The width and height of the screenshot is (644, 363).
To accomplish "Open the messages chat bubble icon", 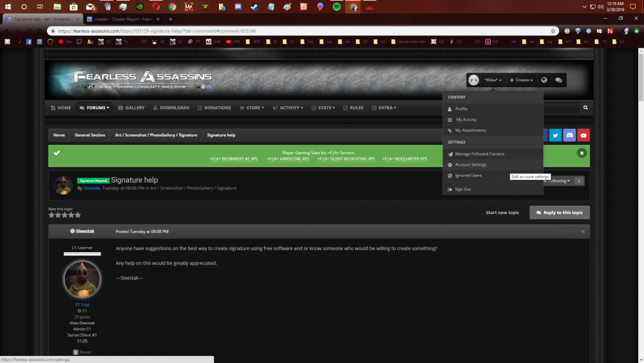I will click(x=558, y=80).
